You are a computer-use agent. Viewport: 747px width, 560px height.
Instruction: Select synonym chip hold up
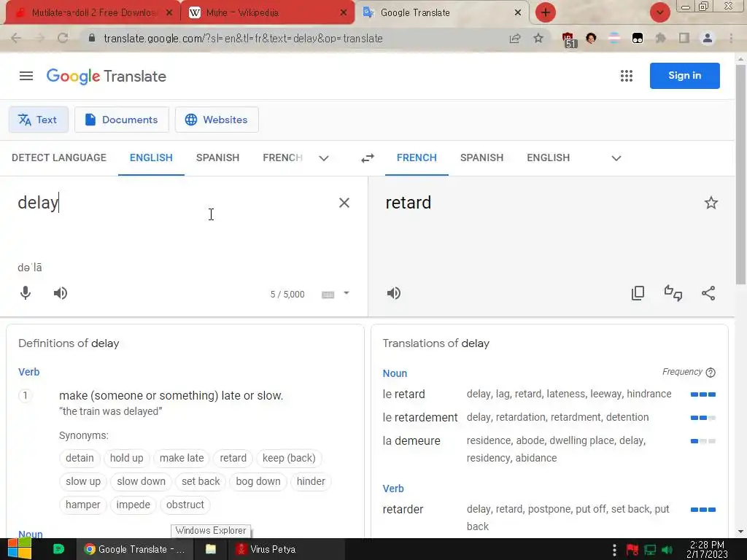127,458
